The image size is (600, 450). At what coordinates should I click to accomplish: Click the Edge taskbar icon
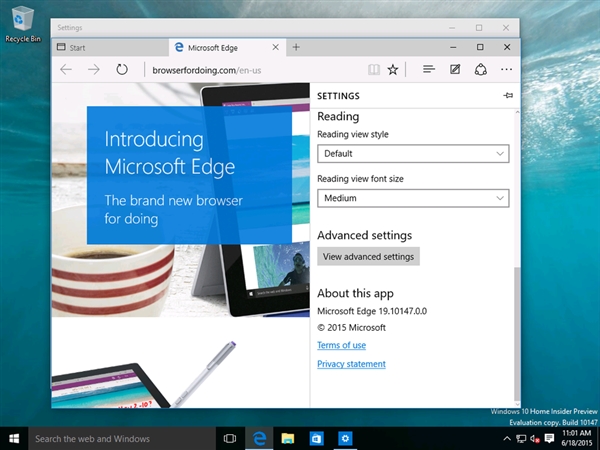(259, 439)
